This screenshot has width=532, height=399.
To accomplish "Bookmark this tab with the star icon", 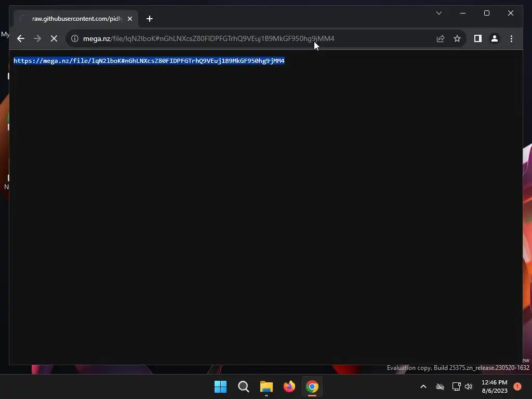I will (457, 38).
